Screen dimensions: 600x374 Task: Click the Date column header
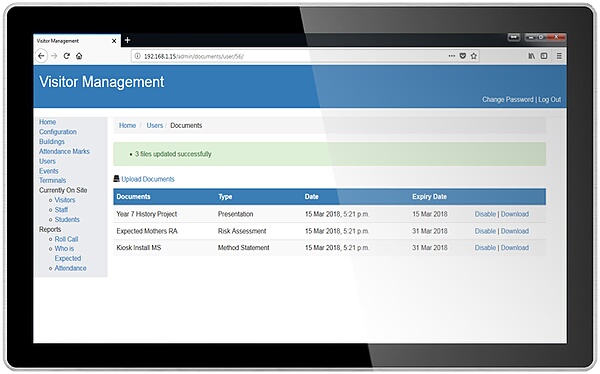[x=311, y=197]
